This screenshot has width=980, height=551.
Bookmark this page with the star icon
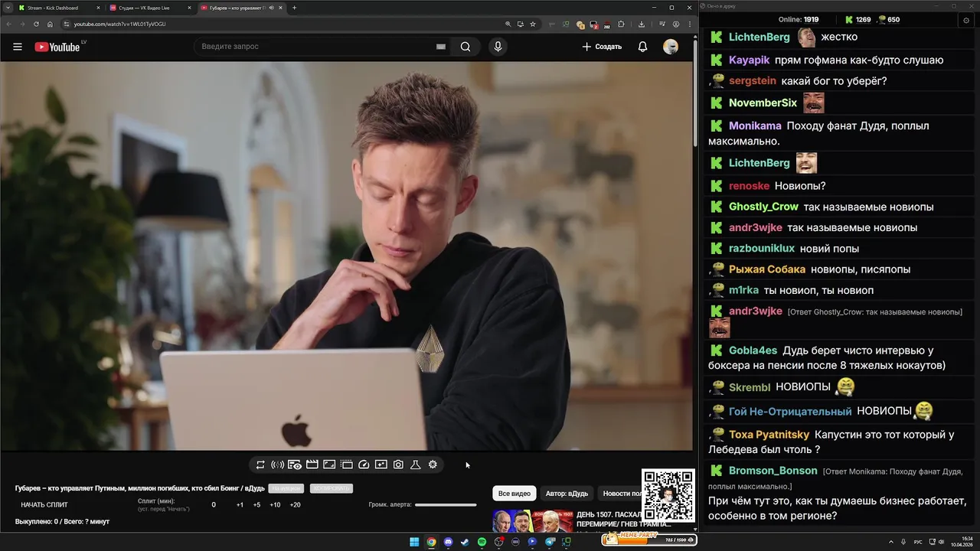point(533,24)
